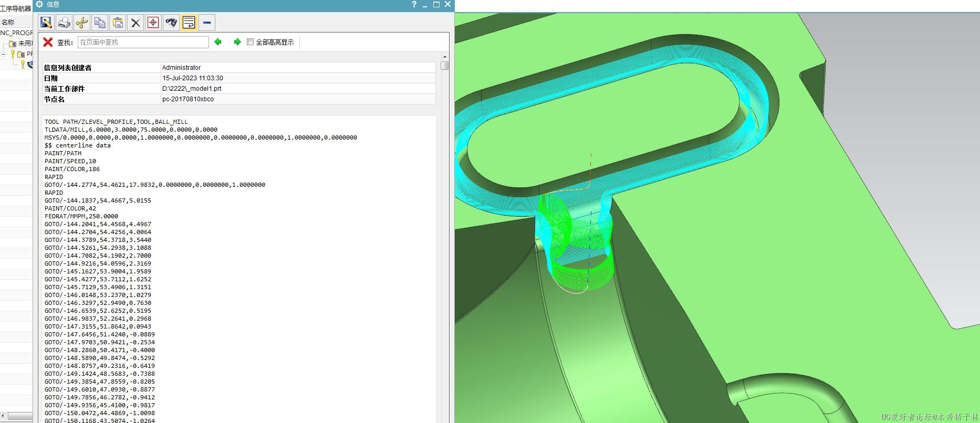Click the PAINT/PATH line
This screenshot has width=980, height=423.
[x=63, y=153]
